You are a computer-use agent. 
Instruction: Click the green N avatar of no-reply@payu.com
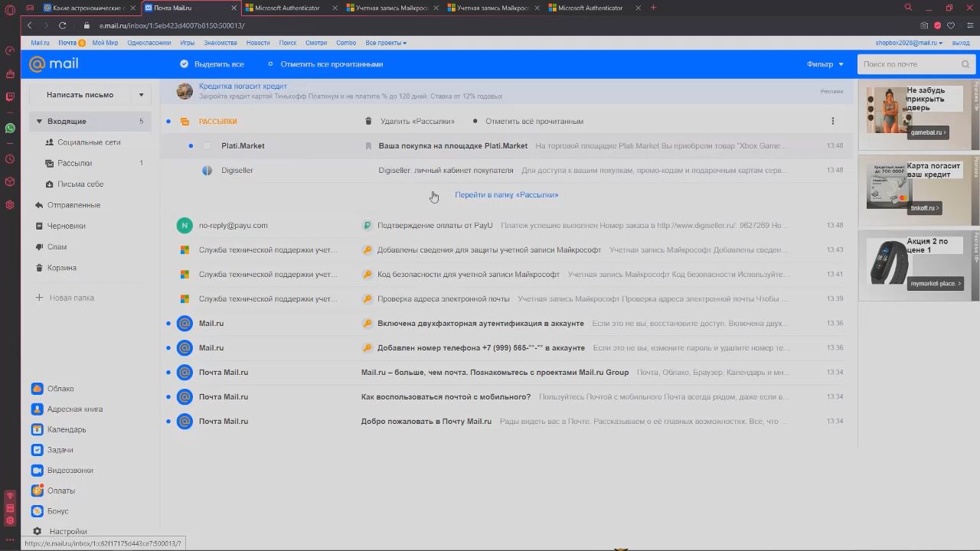tap(184, 225)
